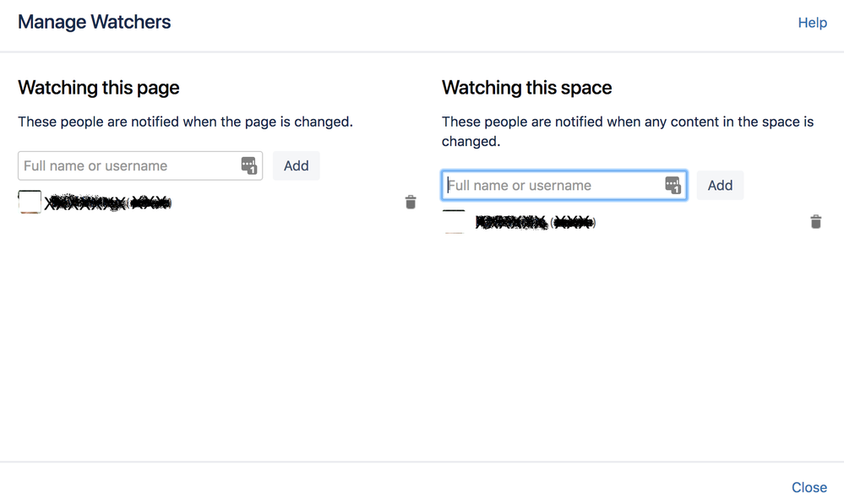
Task: Remove the page watcher with trash icon
Action: coord(411,203)
